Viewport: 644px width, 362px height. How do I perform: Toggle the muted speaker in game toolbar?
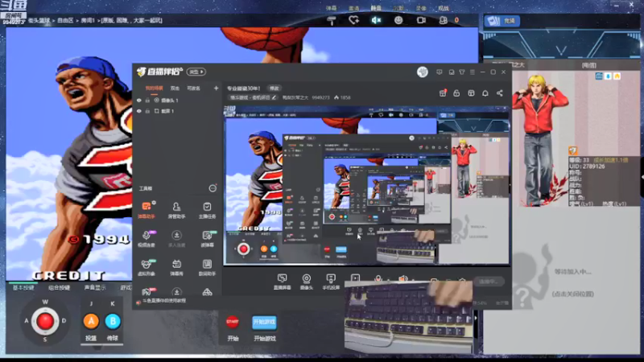pos(376,20)
